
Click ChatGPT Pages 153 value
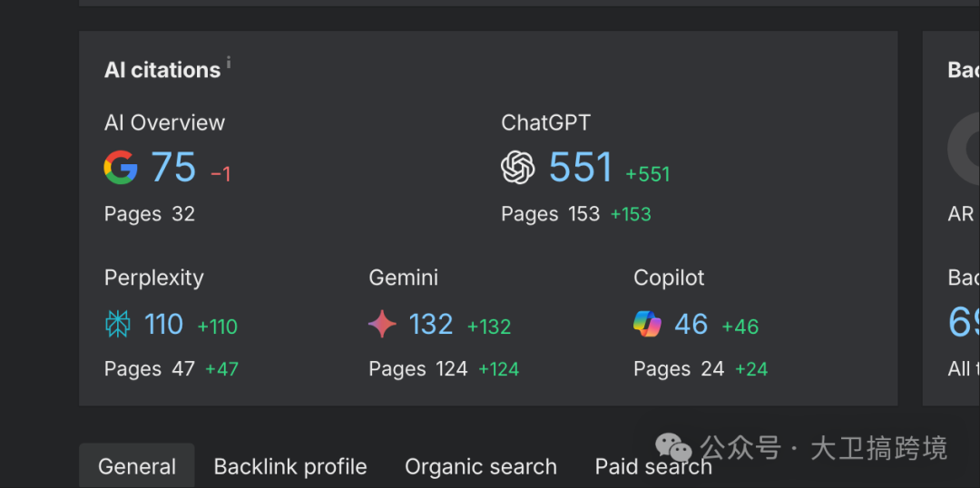coord(583,214)
